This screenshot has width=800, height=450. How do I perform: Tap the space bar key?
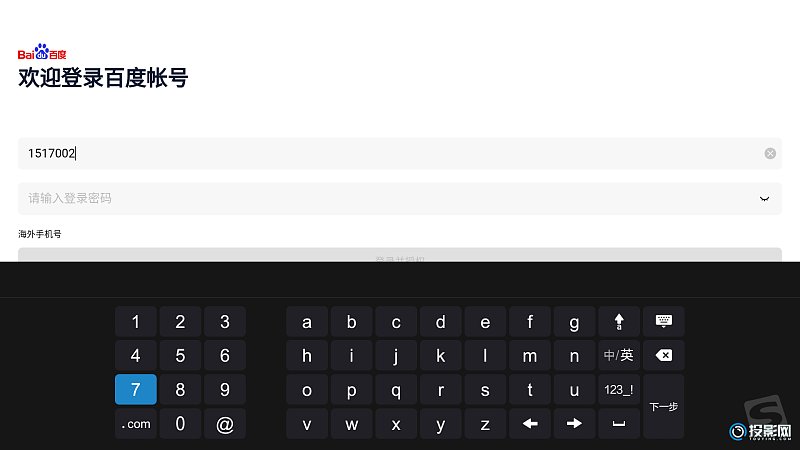619,423
